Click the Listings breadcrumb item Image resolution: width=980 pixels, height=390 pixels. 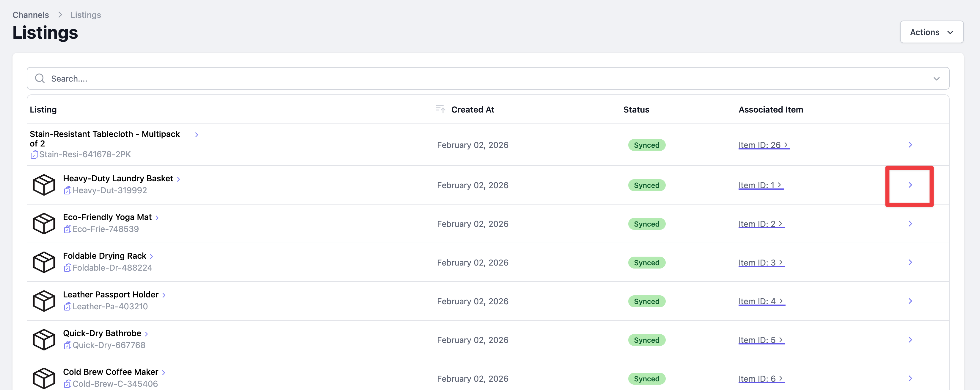point(86,15)
